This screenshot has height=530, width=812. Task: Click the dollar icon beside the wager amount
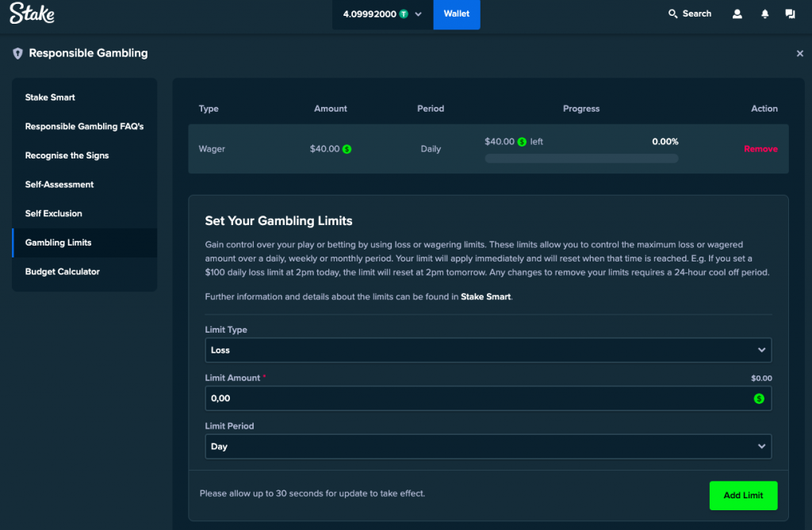[347, 149]
